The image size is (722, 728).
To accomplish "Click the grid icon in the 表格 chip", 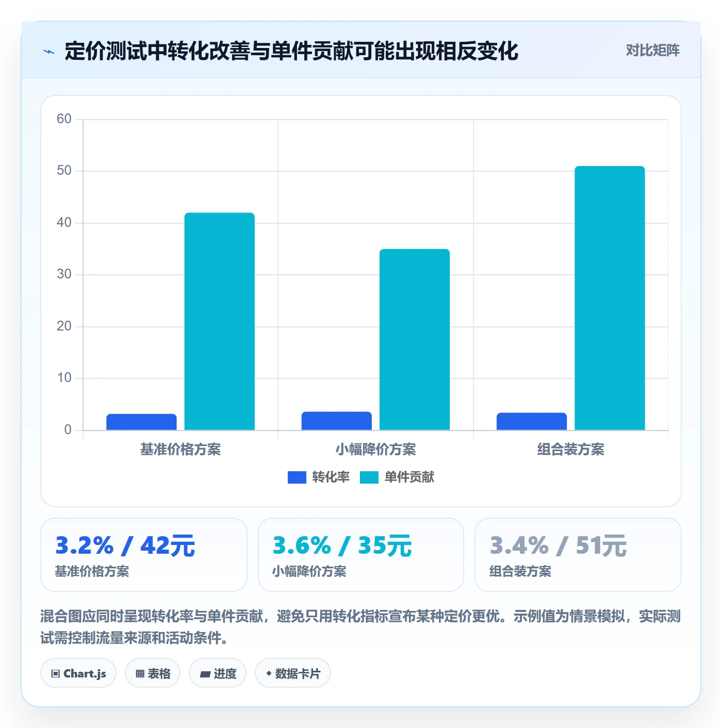I will (x=140, y=674).
